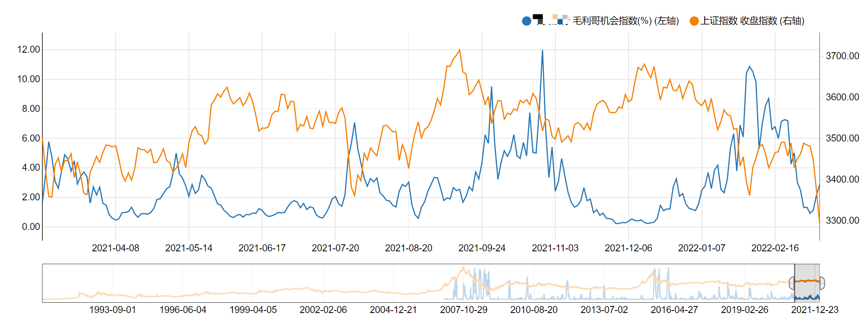Click the 10.00 left axis value
Image resolution: width=868 pixels, height=320 pixels.
(28, 79)
